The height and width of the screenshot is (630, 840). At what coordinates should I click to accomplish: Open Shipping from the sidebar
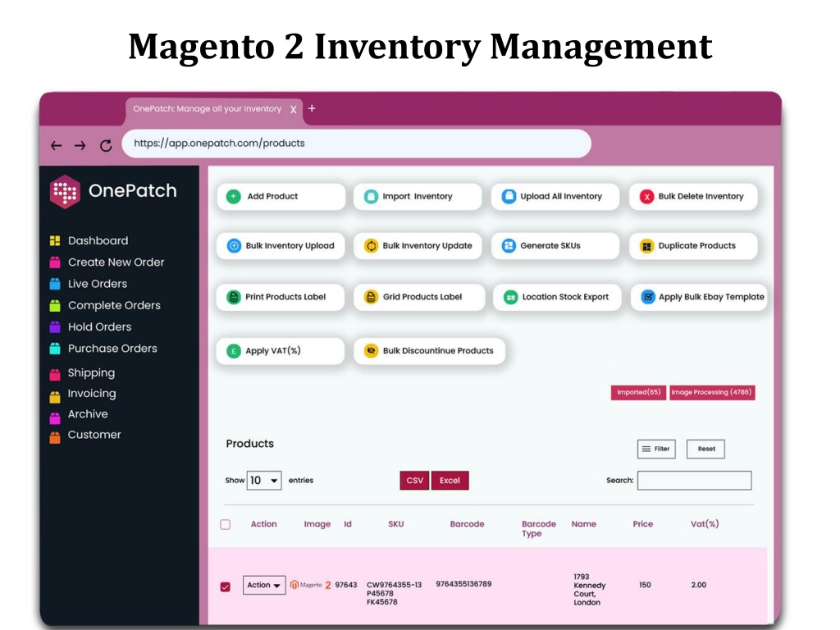pos(91,373)
